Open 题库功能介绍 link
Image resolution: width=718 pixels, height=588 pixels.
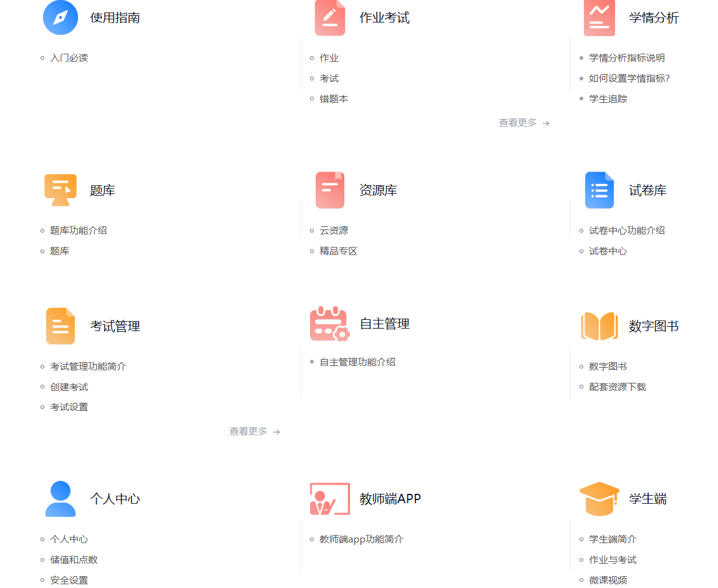(79, 231)
